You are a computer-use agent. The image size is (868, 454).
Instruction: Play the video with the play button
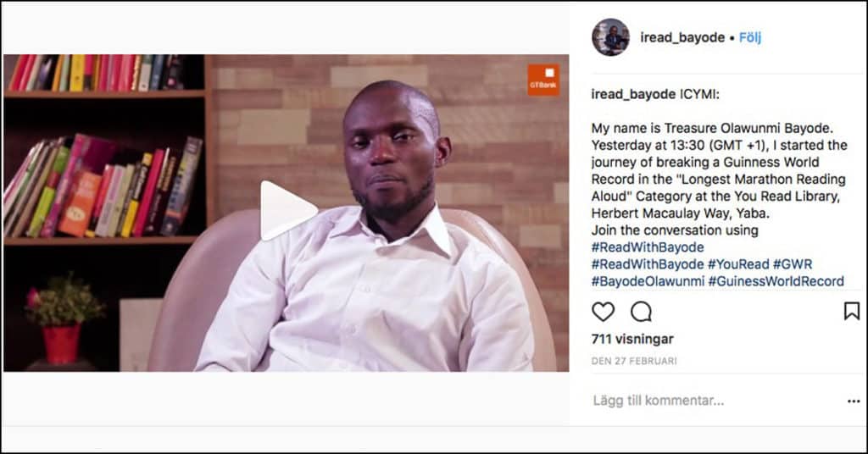287,211
